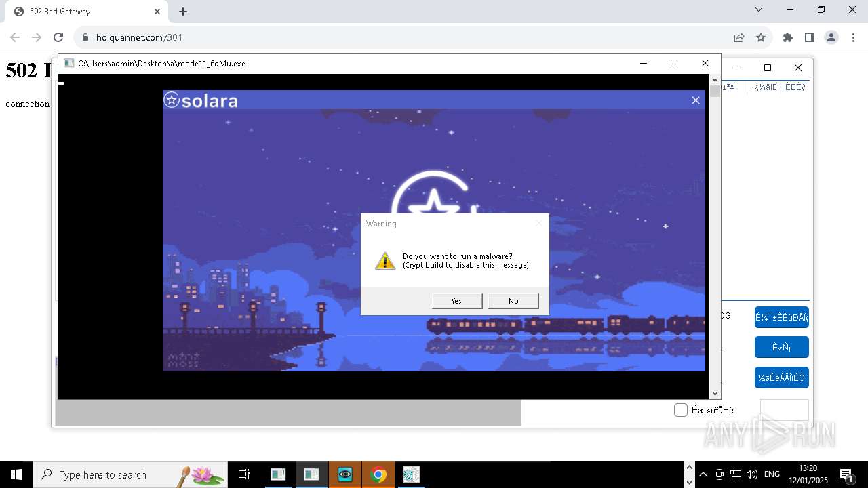
Task: Click the bottom blue button in background window
Action: [x=782, y=378]
